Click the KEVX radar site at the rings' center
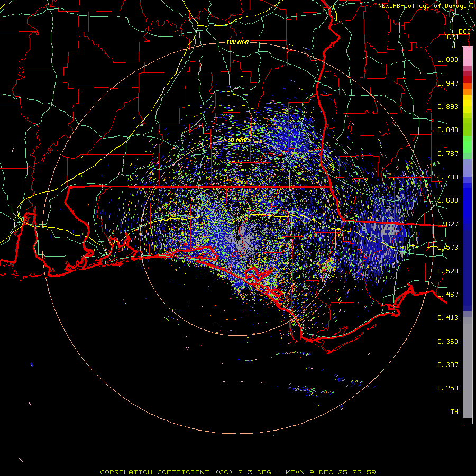The image size is (476, 476). point(237,237)
